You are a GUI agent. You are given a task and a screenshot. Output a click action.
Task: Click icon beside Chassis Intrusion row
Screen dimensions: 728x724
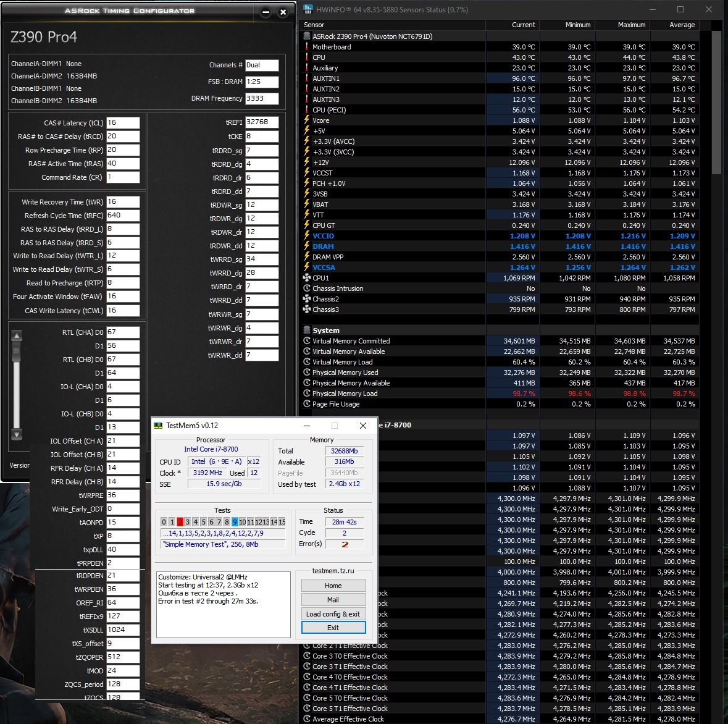coord(306,288)
